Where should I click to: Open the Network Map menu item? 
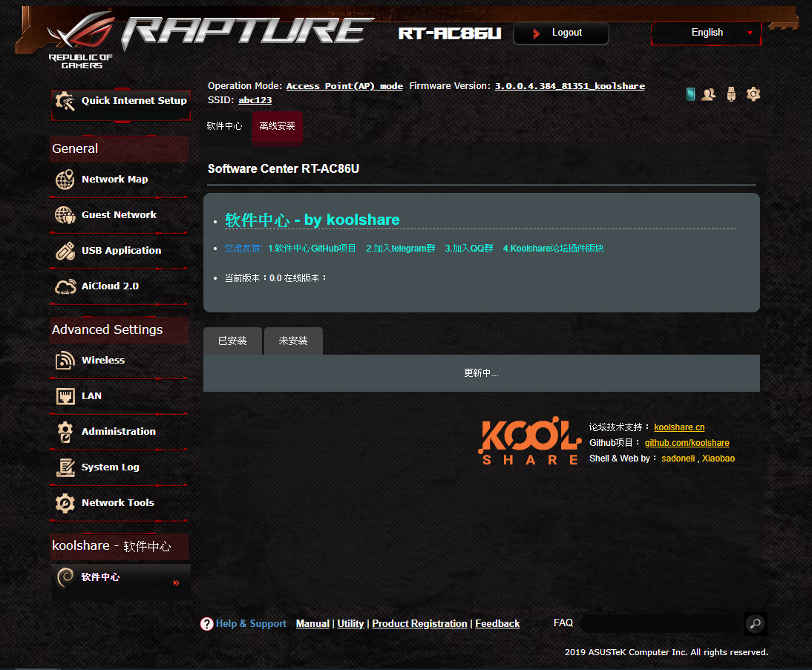click(x=119, y=180)
